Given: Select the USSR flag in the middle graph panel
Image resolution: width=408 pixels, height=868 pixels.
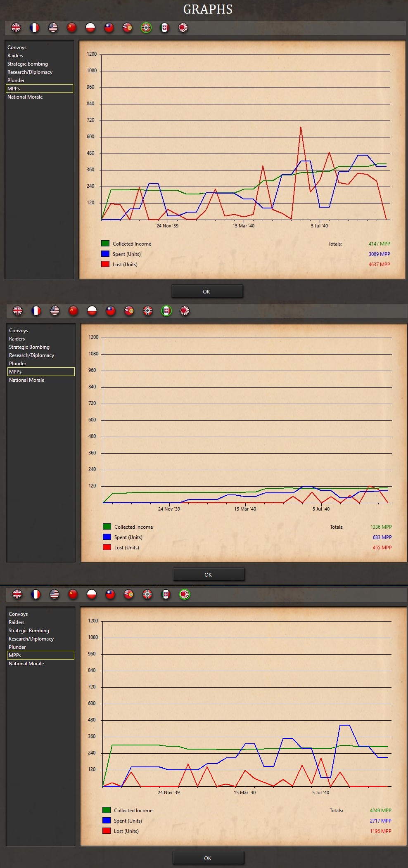Looking at the screenshot, I should [x=73, y=311].
